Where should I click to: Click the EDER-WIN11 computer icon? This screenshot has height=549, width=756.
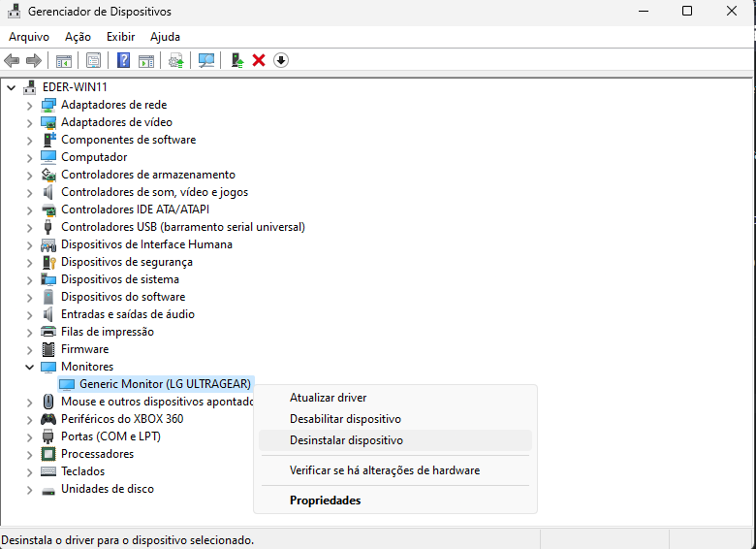click(x=30, y=87)
